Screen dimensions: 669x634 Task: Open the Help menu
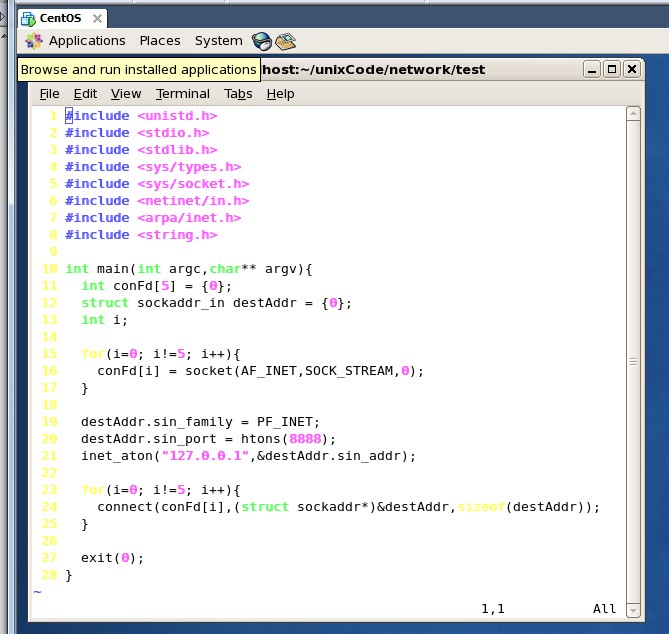pyautogui.click(x=280, y=94)
